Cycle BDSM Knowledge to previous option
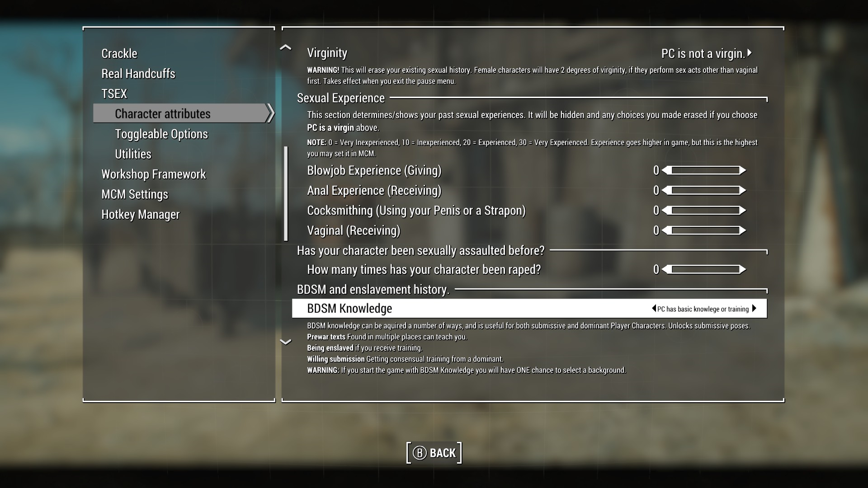868x488 pixels. (654, 308)
